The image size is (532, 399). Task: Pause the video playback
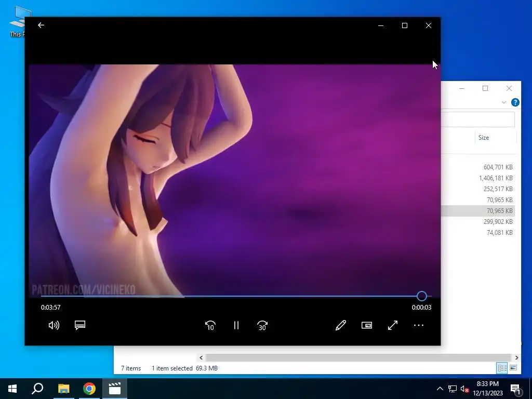coord(236,325)
